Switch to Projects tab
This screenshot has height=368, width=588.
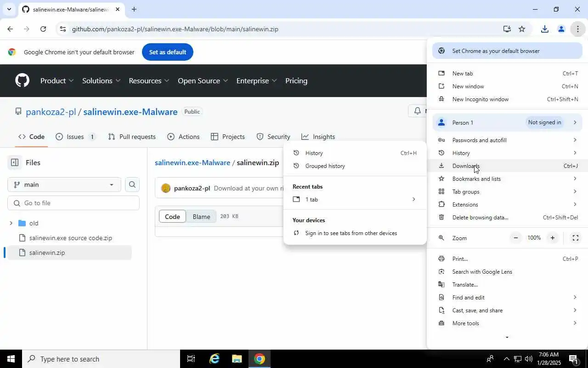pos(228,137)
